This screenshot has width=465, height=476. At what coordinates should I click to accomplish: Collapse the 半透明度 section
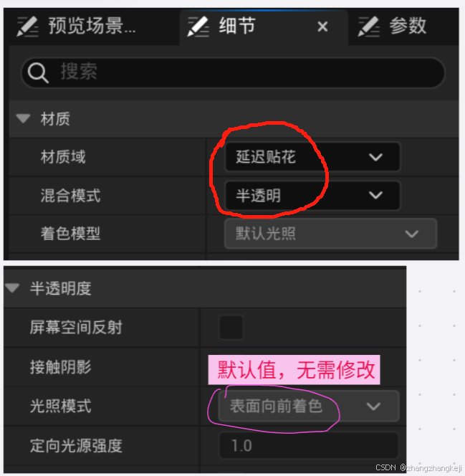coord(12,287)
